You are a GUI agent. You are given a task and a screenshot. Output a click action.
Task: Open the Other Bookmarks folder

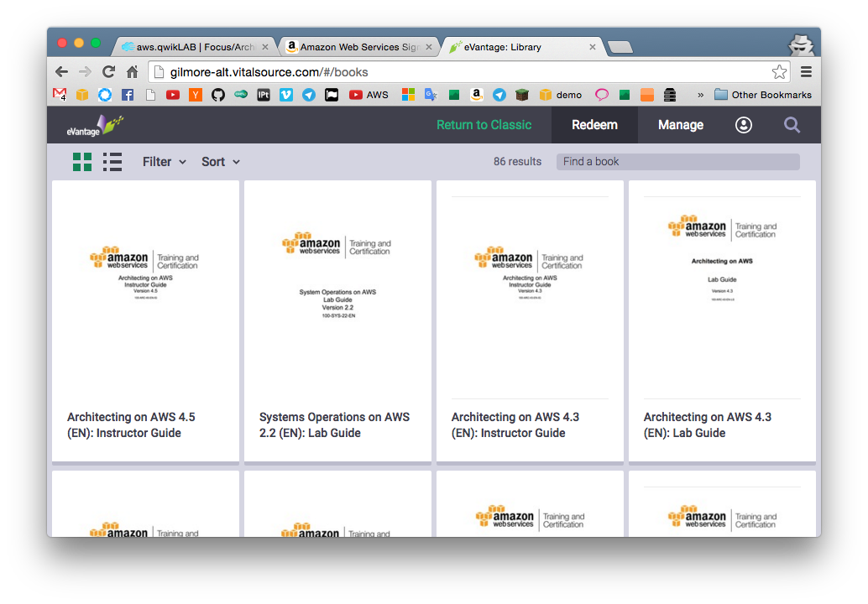coord(763,95)
